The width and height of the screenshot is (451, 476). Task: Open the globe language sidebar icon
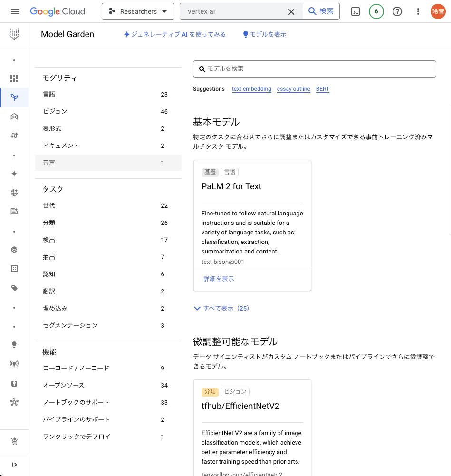click(x=14, y=193)
